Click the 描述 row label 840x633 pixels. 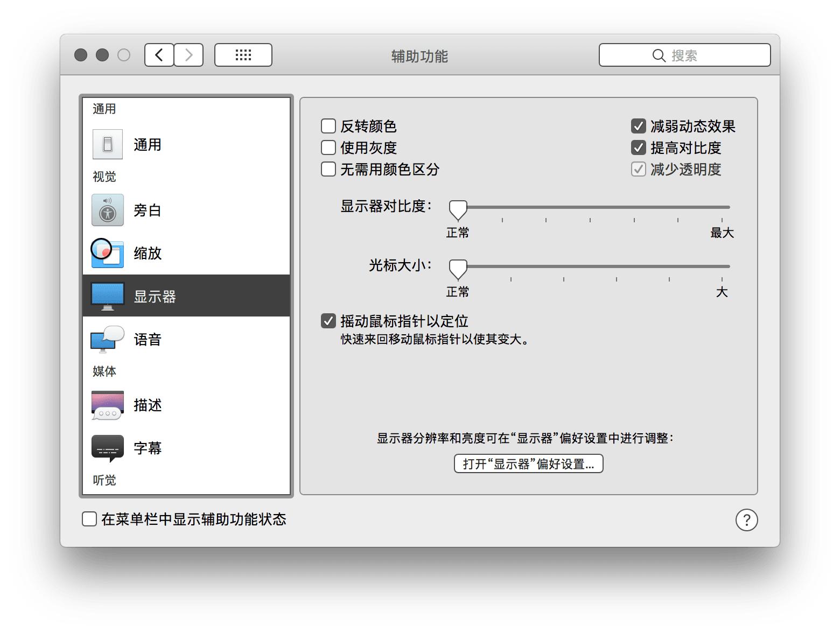tap(148, 405)
